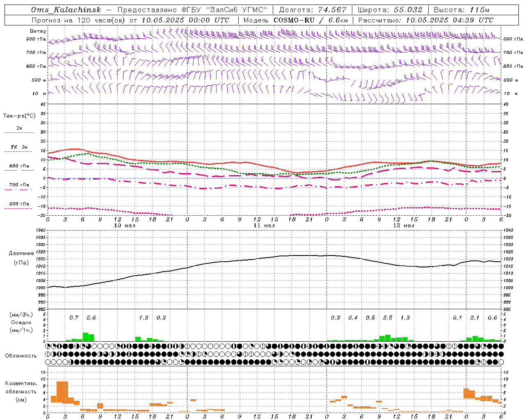Viewport: 525px width, 420px height.
Task: Select the 500 м wind level label on left
Action: pos(39,80)
